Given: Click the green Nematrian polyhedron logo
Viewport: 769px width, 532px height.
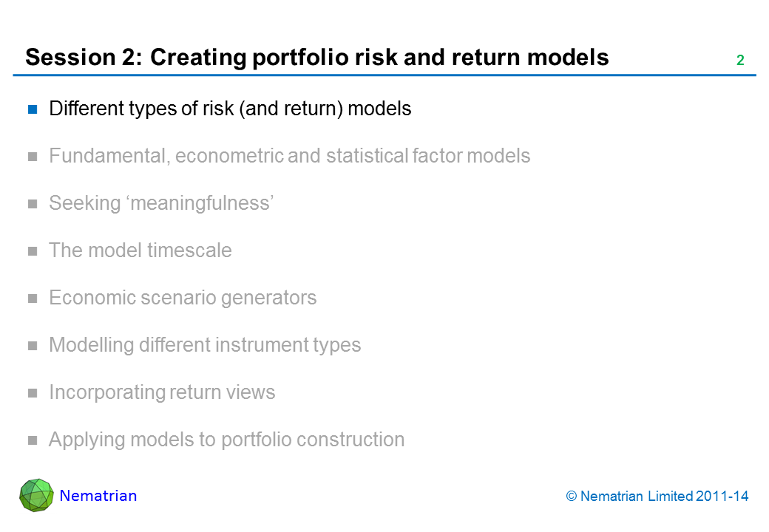Looking at the screenshot, I should point(36,495).
